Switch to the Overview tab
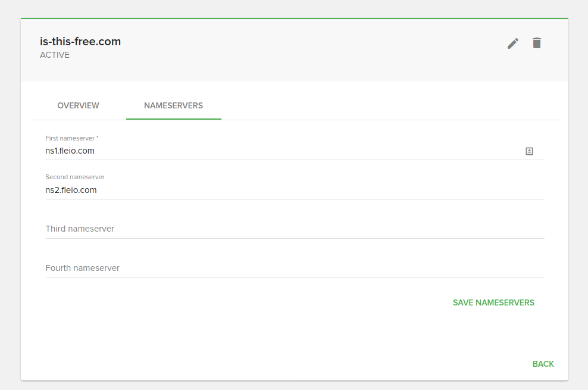Screen dimensions: 588x390 click(x=78, y=105)
